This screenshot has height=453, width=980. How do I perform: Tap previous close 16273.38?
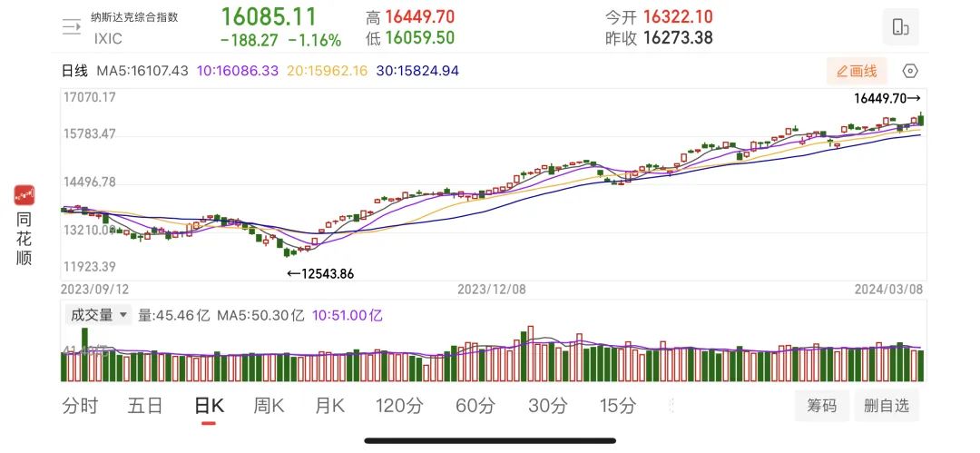coord(678,38)
